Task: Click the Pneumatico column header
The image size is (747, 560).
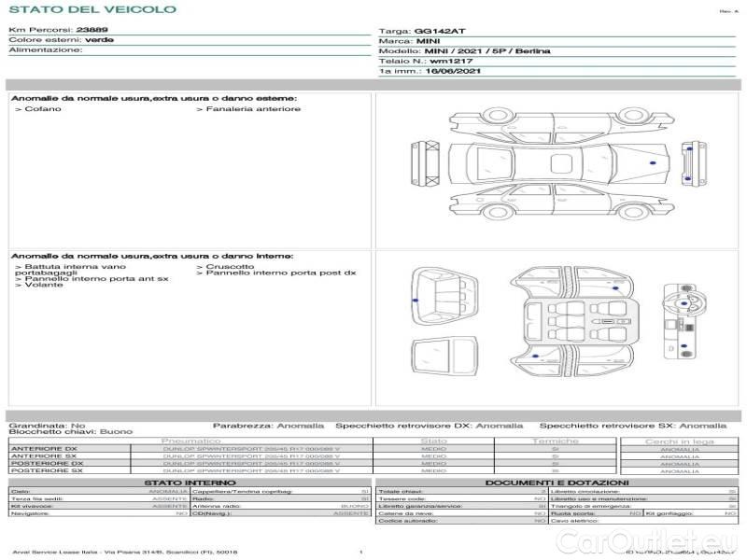Action: coord(190,441)
